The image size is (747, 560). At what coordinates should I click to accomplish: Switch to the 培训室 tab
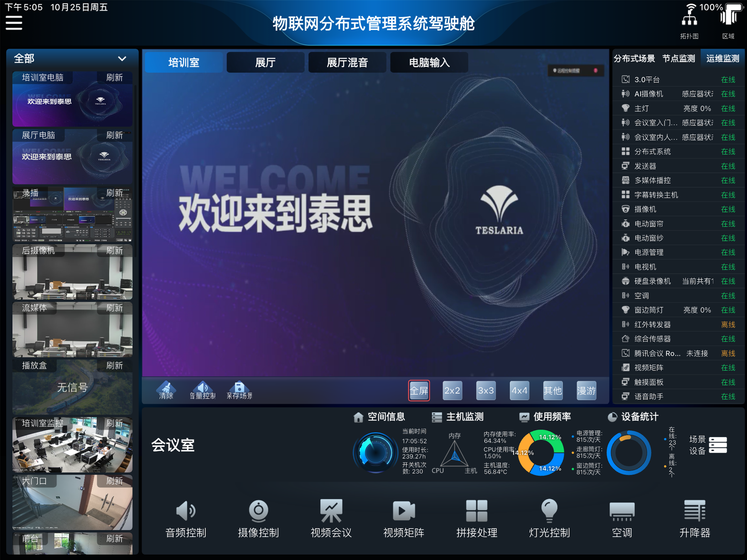coord(184,62)
